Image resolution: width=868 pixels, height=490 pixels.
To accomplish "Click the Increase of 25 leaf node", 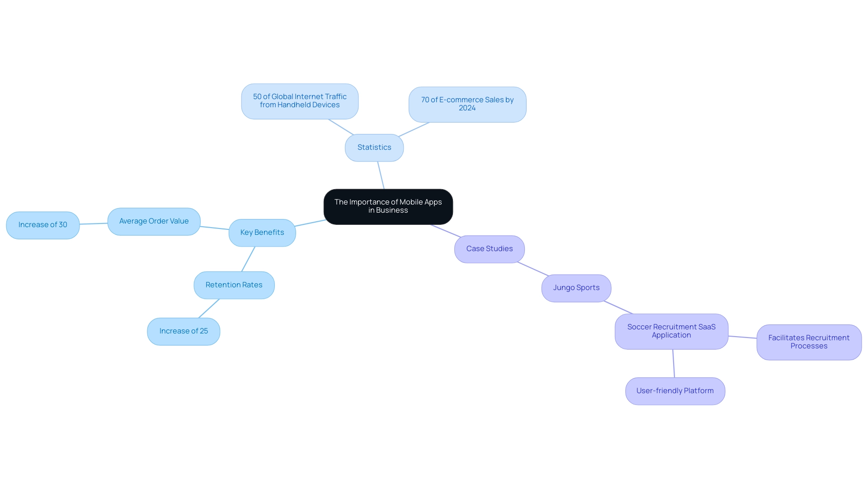I will pos(184,331).
